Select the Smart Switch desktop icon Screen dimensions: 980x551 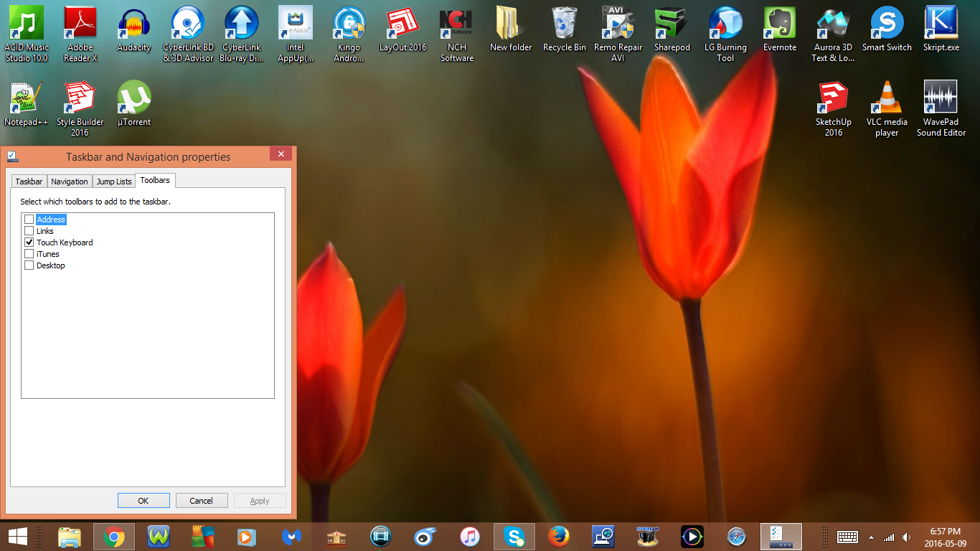click(887, 29)
